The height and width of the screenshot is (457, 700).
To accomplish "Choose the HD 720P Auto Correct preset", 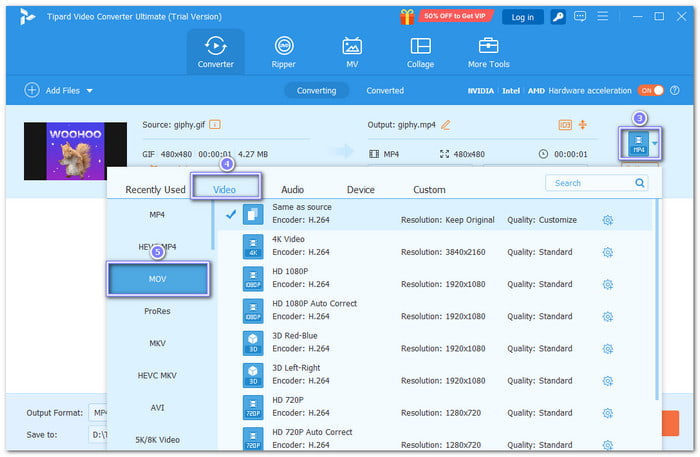I will pos(434,438).
